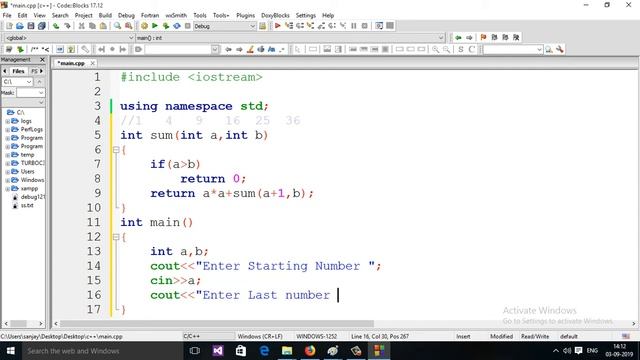Open the Debug menu

tap(126, 16)
